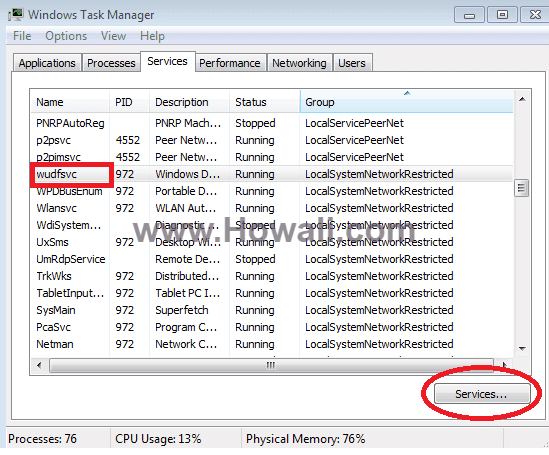This screenshot has height=455, width=549.
Task: Click Stopped status of PNRPAutoReg
Action: 255,123
